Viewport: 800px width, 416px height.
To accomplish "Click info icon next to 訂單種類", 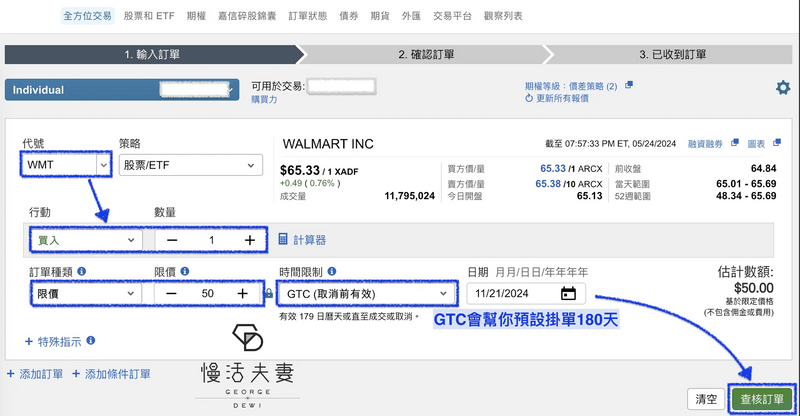I will 81,272.
